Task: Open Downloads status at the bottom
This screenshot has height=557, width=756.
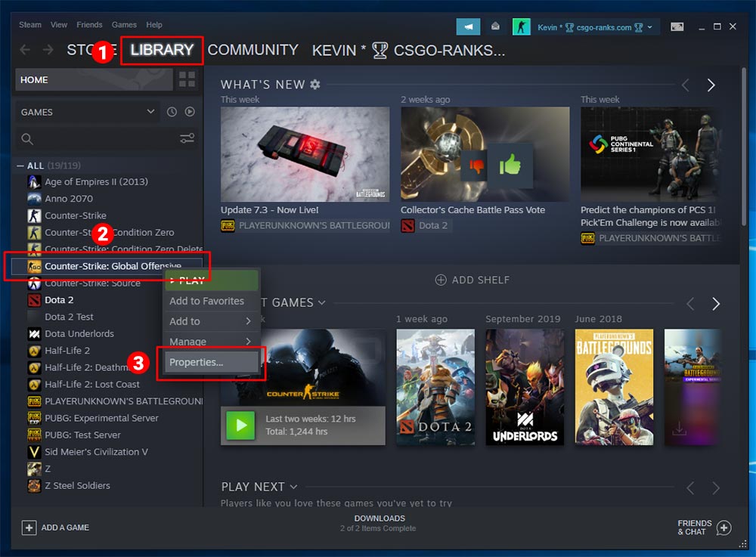Action: [379, 523]
